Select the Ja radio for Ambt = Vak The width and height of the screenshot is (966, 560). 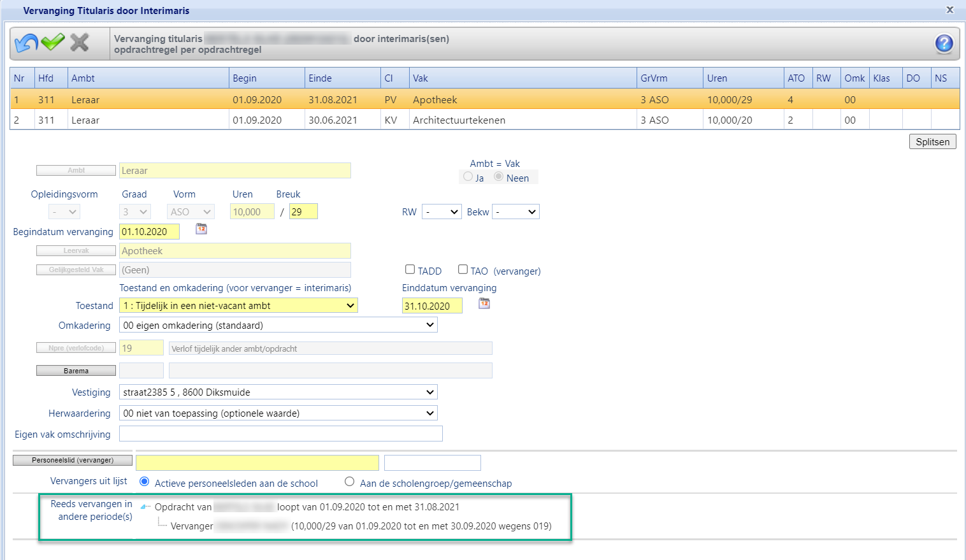pos(468,176)
